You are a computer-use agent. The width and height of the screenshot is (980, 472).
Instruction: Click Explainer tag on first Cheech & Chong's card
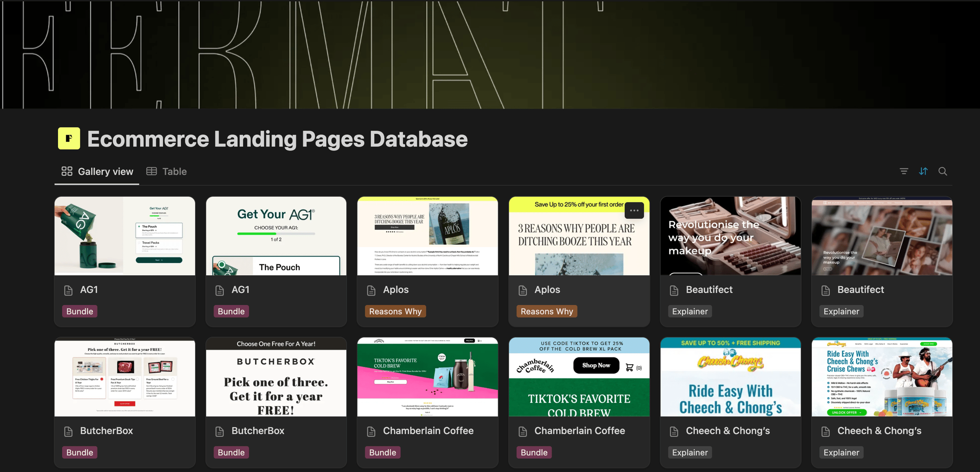click(690, 452)
